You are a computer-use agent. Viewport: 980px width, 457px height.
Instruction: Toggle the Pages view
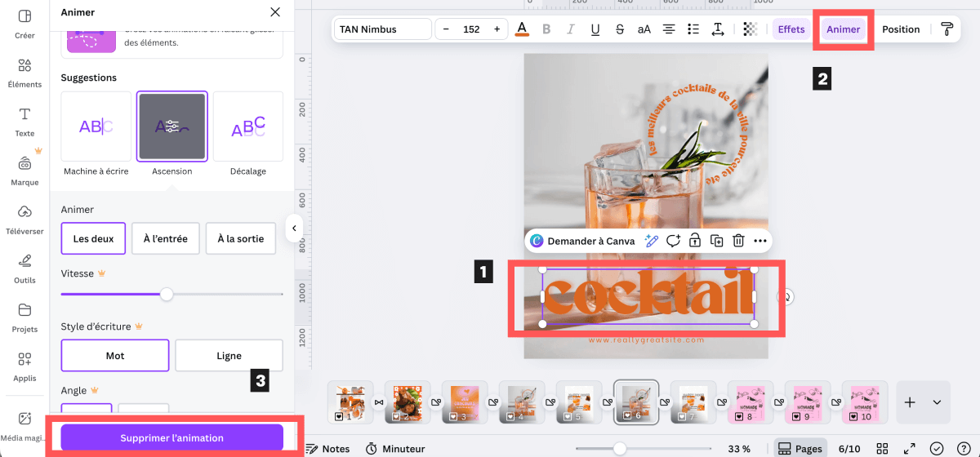pyautogui.click(x=800, y=449)
